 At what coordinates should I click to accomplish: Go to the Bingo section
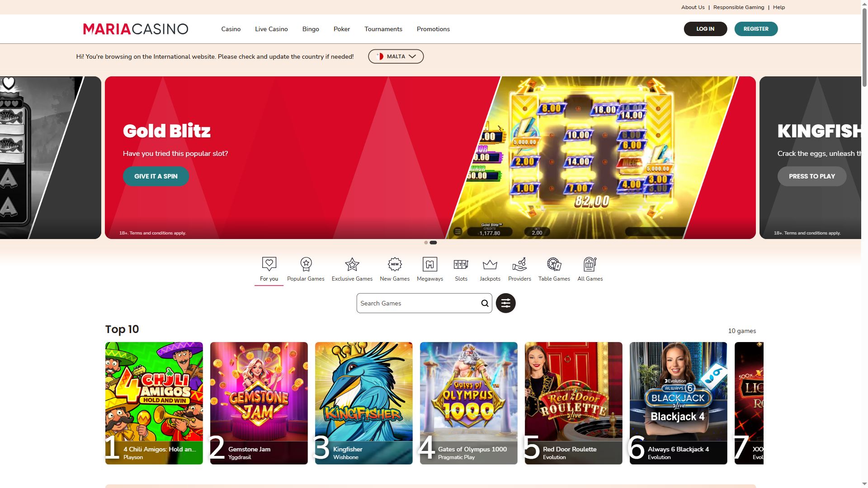(x=311, y=29)
